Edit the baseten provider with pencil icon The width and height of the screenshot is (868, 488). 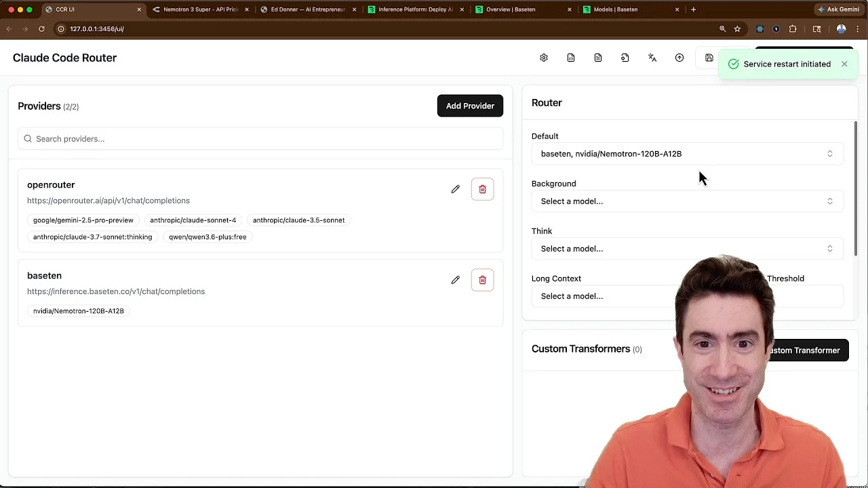point(456,280)
